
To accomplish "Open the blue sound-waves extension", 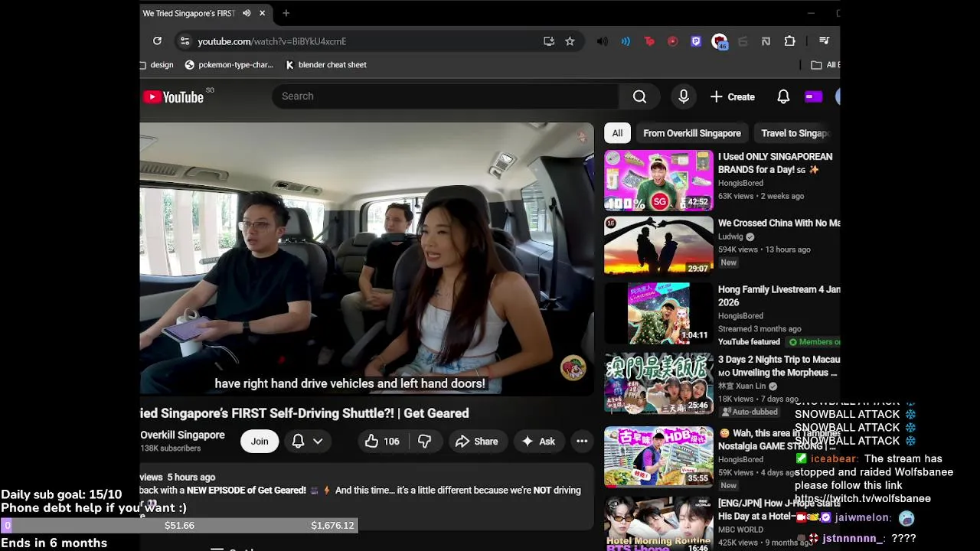I will point(626,41).
